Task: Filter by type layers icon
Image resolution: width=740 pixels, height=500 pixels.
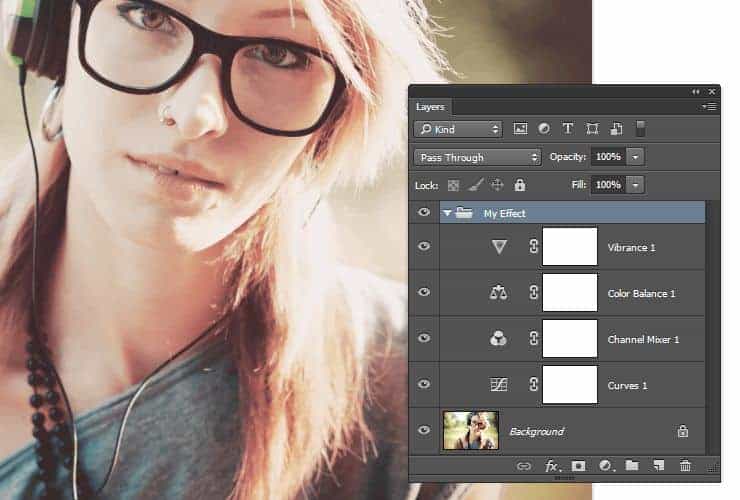Action: click(x=568, y=128)
